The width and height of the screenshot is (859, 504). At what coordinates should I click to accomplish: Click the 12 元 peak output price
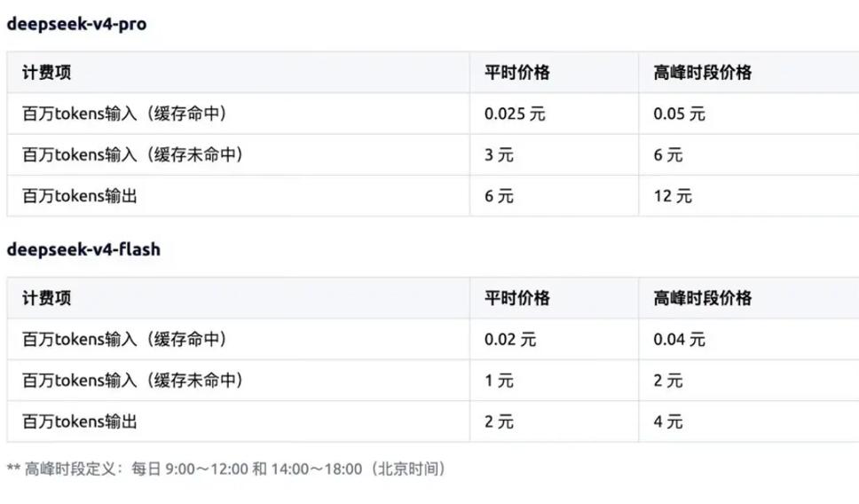pos(673,196)
